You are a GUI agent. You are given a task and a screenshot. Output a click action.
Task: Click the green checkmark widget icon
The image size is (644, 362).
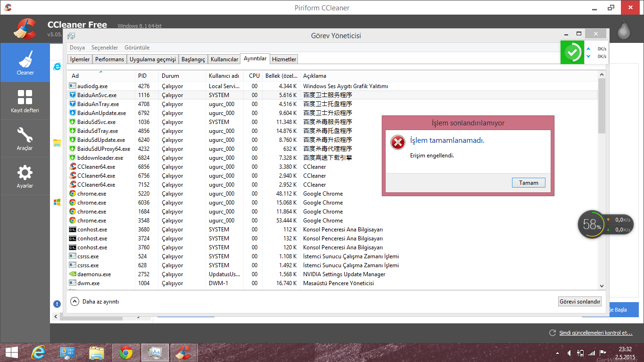click(x=572, y=52)
